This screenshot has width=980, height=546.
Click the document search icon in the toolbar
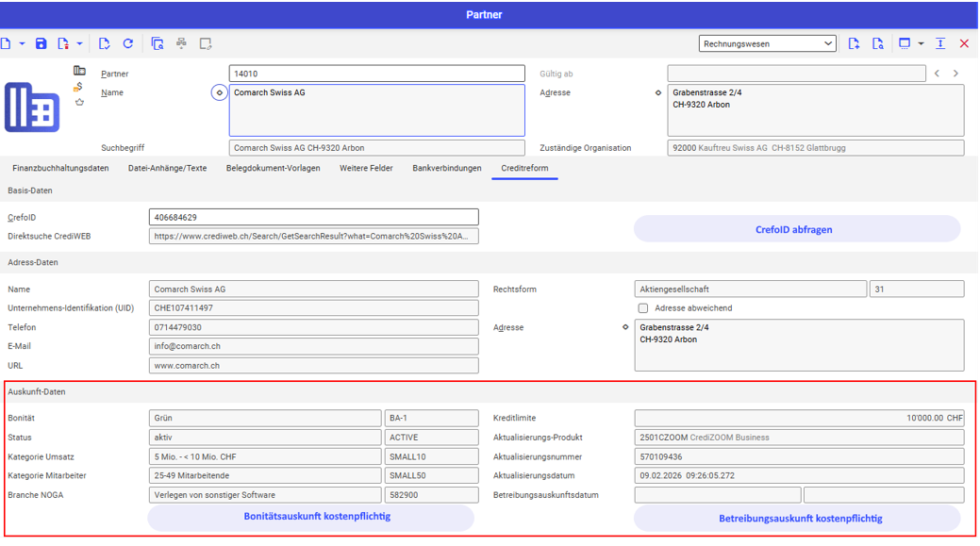pyautogui.click(x=158, y=43)
